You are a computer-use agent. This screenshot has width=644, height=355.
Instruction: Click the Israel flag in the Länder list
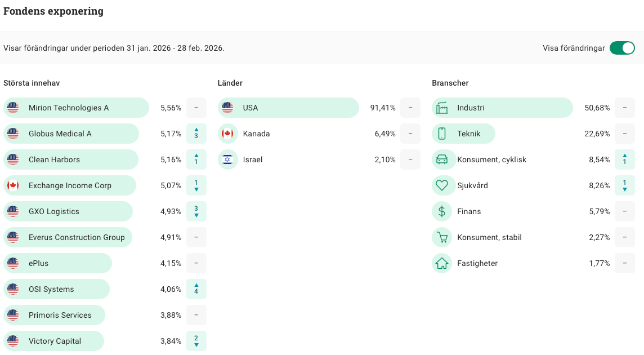(x=227, y=159)
